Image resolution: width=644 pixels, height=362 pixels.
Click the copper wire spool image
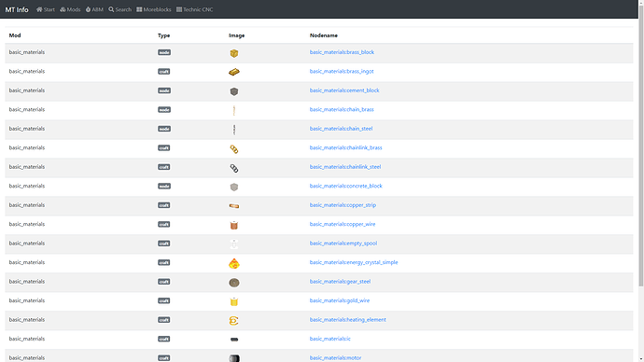[233, 226]
